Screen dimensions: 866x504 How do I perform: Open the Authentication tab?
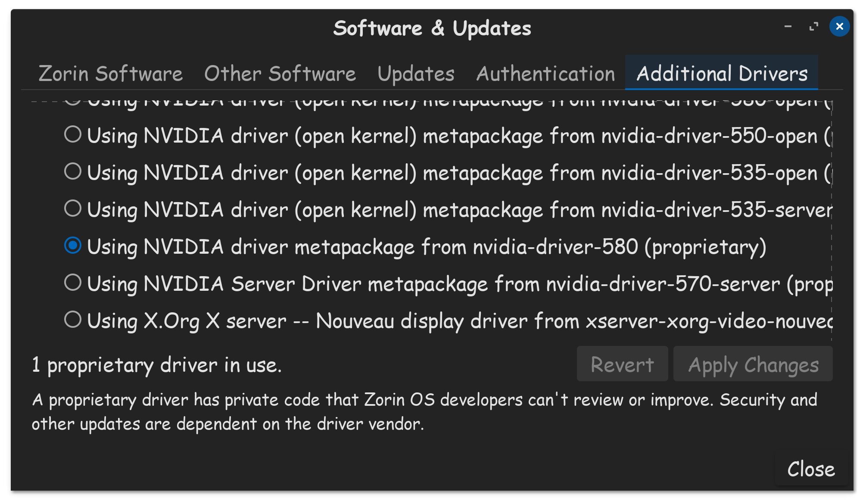(545, 74)
